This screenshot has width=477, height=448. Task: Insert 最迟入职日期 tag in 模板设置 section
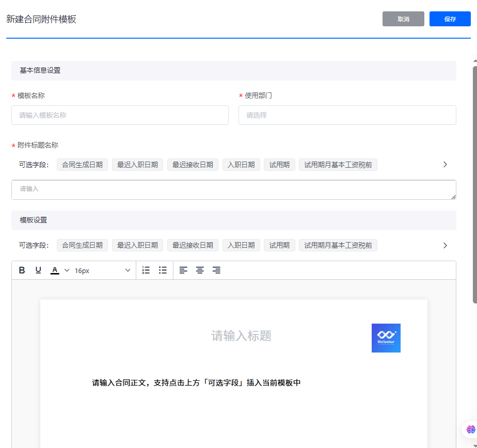click(137, 245)
